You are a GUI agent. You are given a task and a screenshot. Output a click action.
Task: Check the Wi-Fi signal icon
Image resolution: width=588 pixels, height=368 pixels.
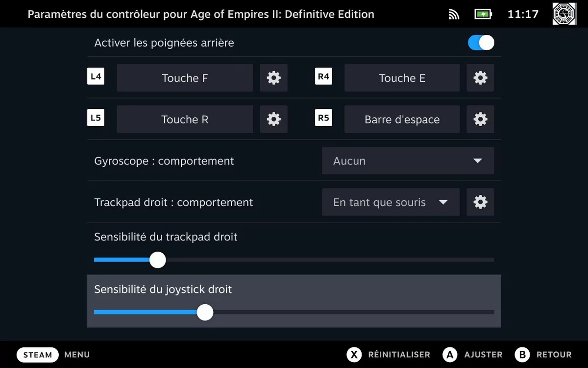click(x=454, y=14)
